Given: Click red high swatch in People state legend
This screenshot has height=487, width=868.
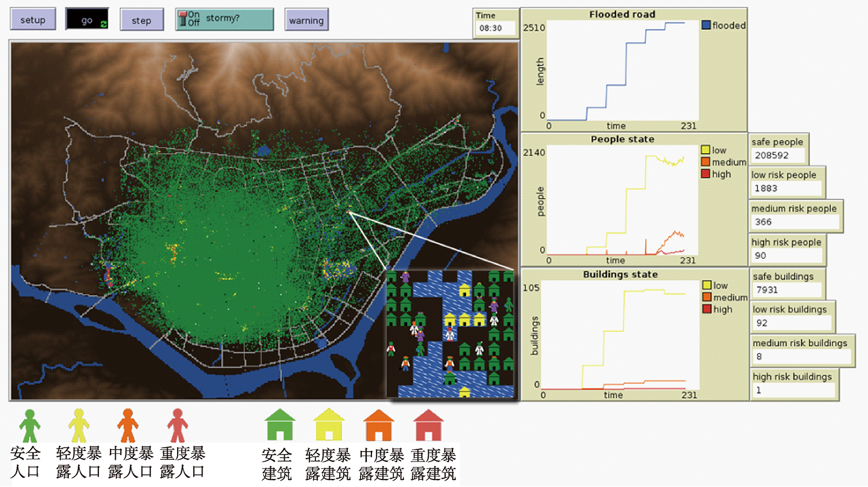Looking at the screenshot, I should 705,173.
